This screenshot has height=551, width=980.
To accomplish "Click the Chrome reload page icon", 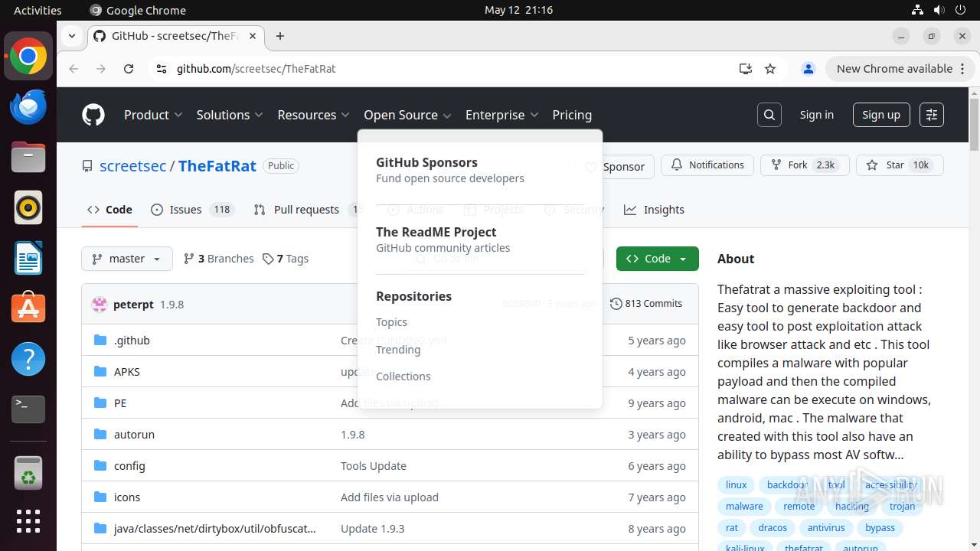I will (x=129, y=69).
